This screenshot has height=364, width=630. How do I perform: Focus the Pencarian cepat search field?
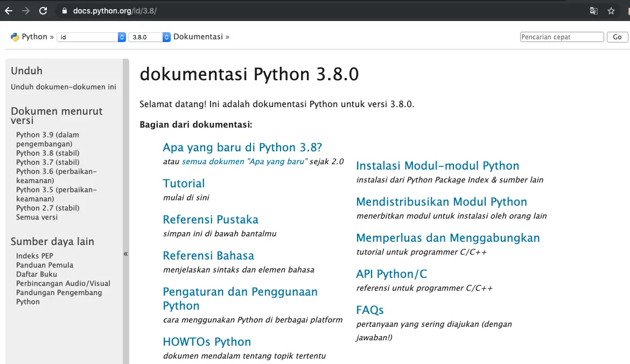click(562, 37)
